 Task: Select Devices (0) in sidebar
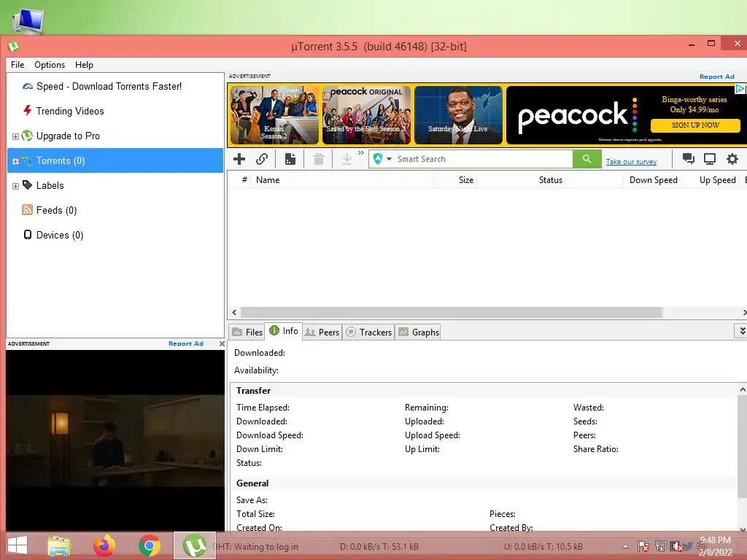pyautogui.click(x=60, y=235)
